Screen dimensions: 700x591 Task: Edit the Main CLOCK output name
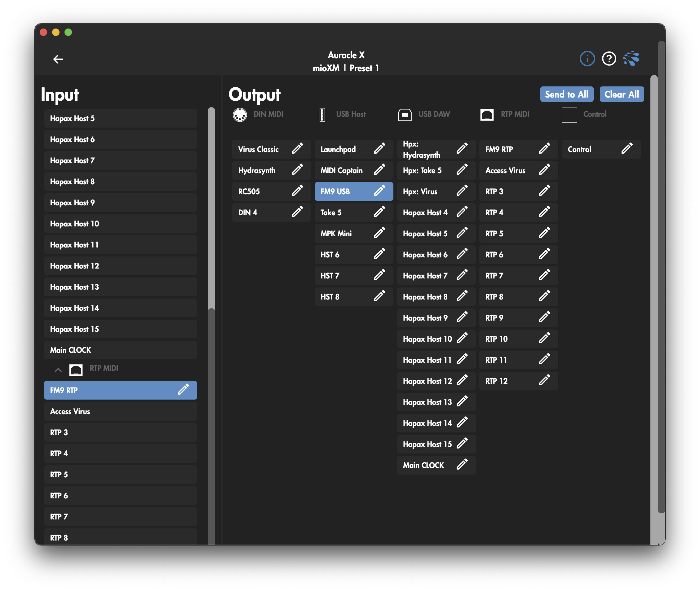click(462, 464)
